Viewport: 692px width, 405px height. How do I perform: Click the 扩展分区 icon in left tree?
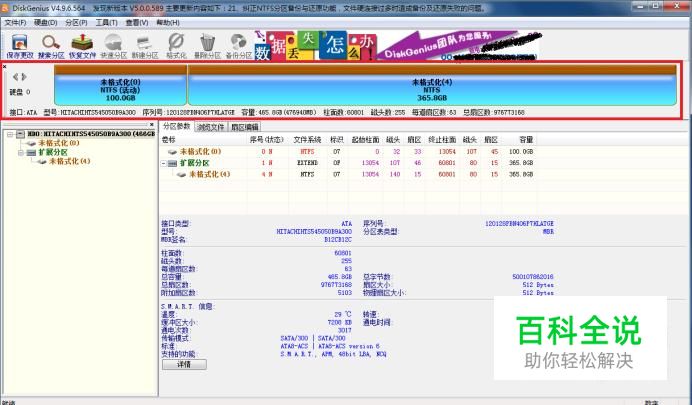tap(31, 153)
